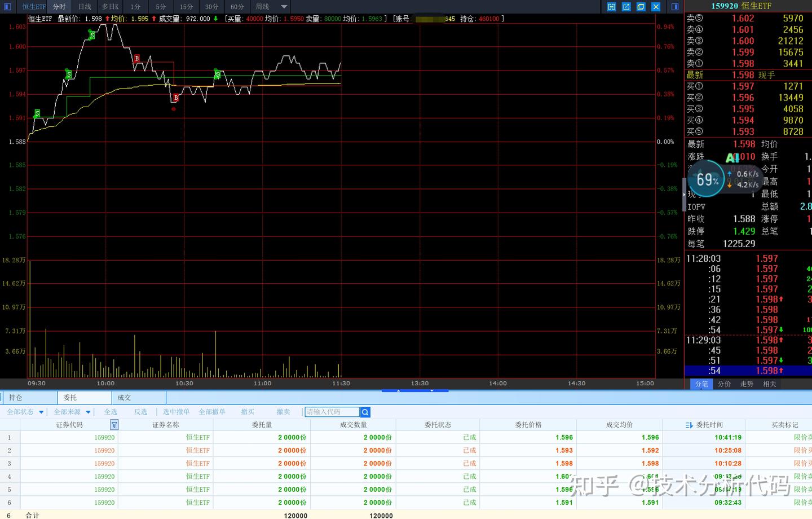Click the left panel layout toggle icon
The image size is (812, 519).
tap(7, 7)
